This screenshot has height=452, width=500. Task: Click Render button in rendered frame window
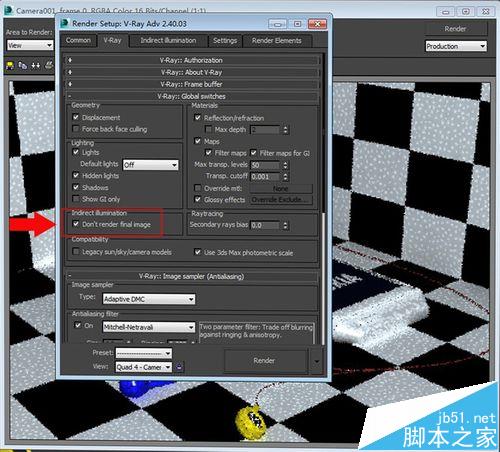point(455,29)
